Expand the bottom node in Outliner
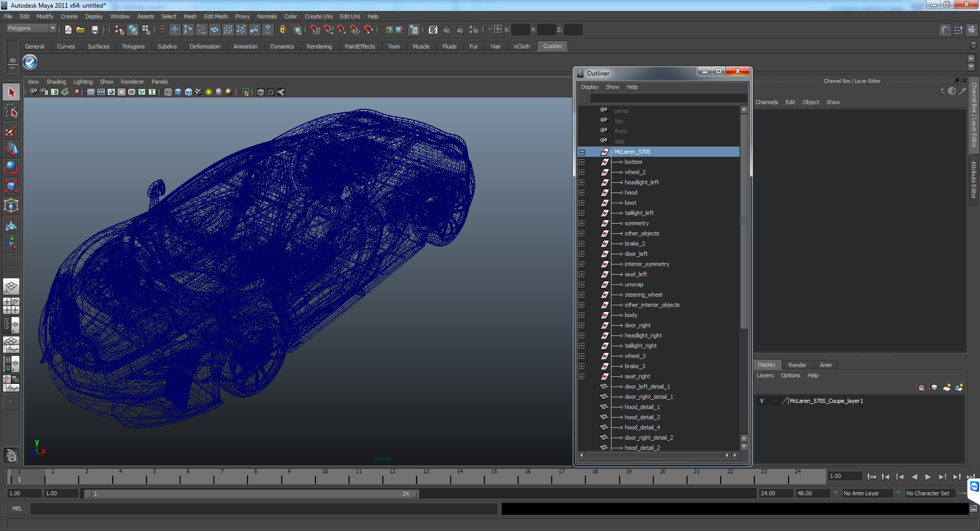The width and height of the screenshot is (980, 531). pos(581,162)
